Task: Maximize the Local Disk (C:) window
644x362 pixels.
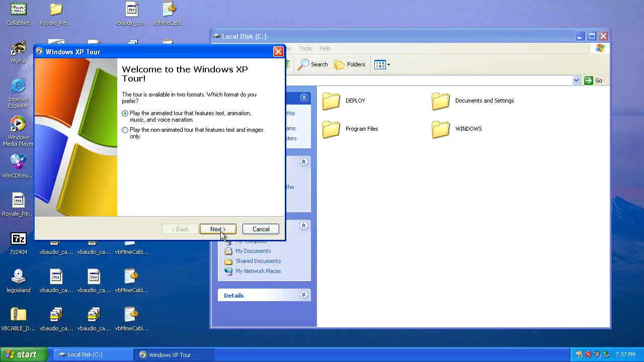Action: click(x=592, y=36)
